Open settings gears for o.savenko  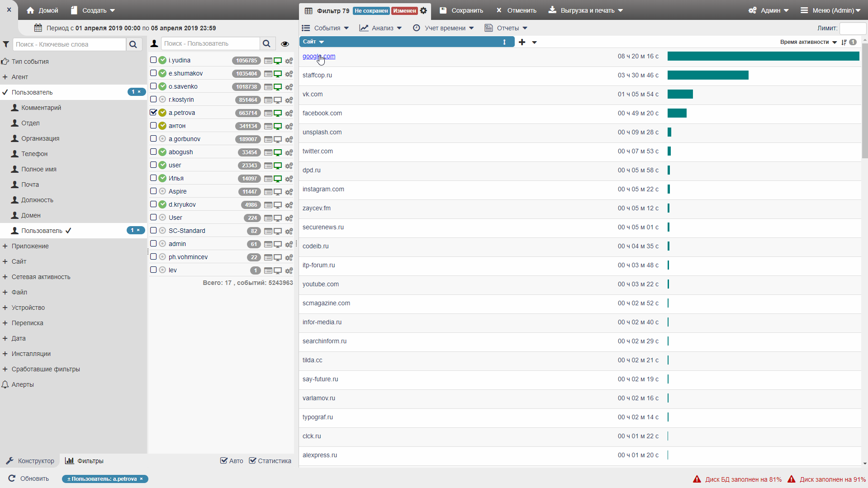[289, 87]
